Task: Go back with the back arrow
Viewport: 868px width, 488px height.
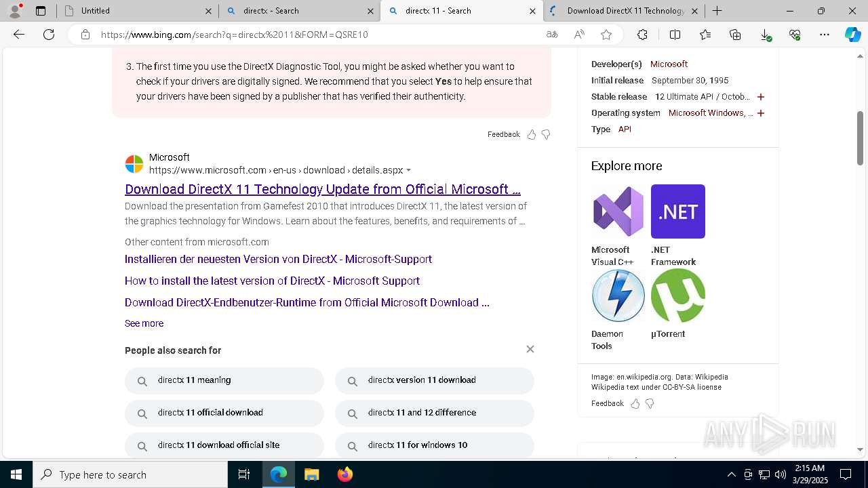Action: point(19,35)
